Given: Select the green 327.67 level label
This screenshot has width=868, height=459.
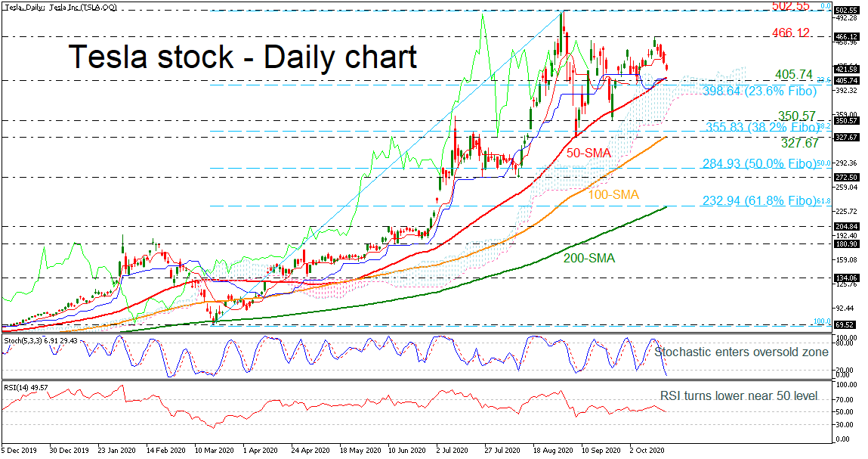Looking at the screenshot, I should [800, 143].
